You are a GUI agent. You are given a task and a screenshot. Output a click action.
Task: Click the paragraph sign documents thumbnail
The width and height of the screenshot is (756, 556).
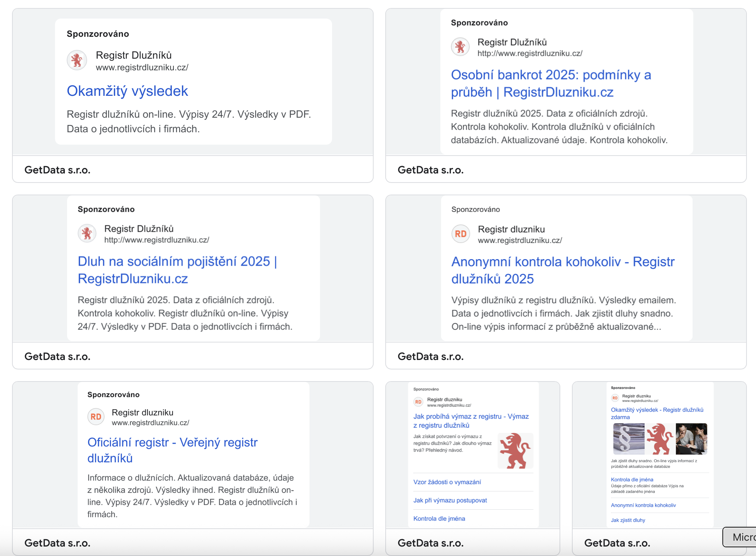click(629, 439)
